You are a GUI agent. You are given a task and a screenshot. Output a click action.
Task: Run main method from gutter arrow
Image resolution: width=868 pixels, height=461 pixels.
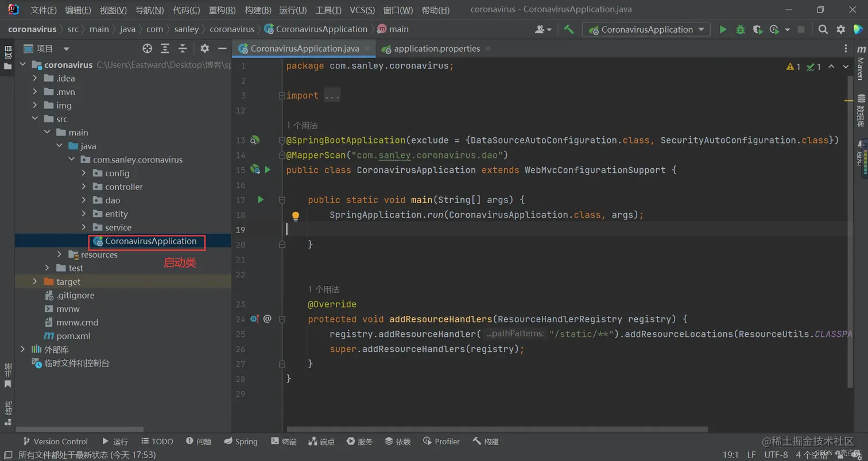tap(261, 200)
